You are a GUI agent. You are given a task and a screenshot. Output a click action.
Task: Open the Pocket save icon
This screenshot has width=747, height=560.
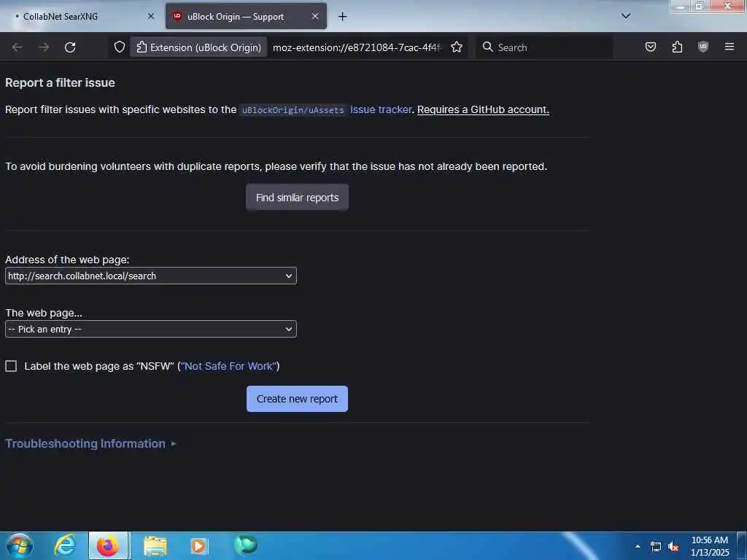651,47
